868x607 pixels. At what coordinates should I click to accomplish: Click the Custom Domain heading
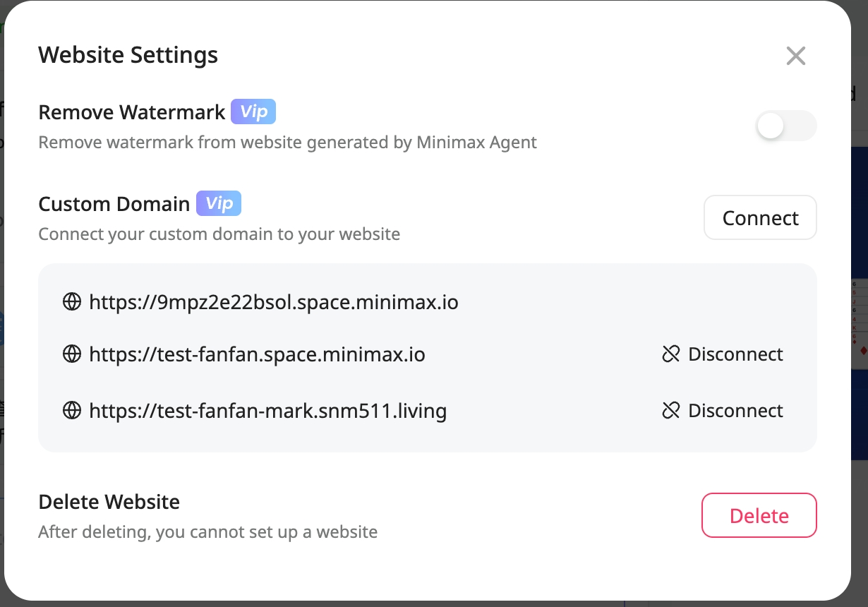pyautogui.click(x=114, y=204)
